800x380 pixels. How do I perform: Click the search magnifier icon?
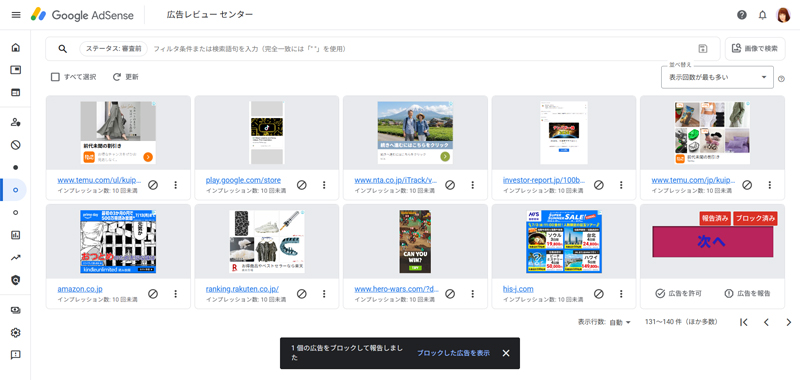click(62, 48)
